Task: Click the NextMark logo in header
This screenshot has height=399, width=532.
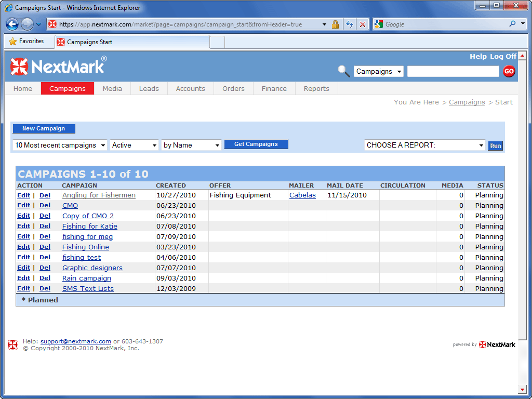Action: (58, 66)
